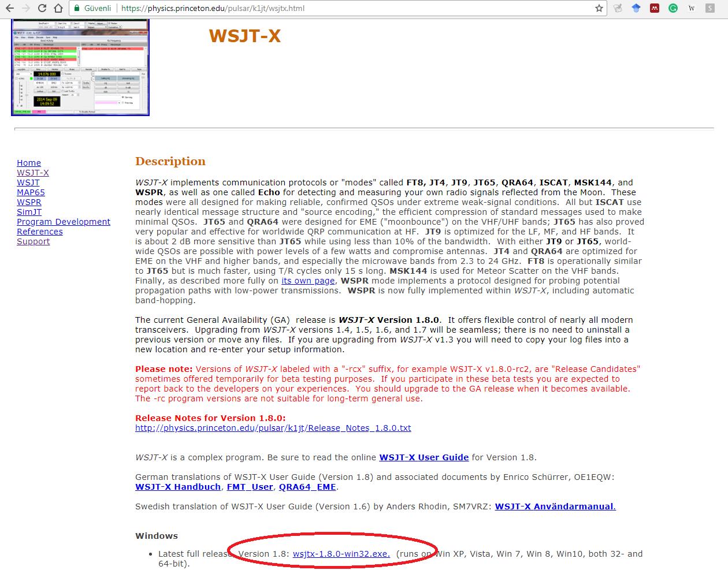Click the green Grammarly extension icon

(x=673, y=8)
